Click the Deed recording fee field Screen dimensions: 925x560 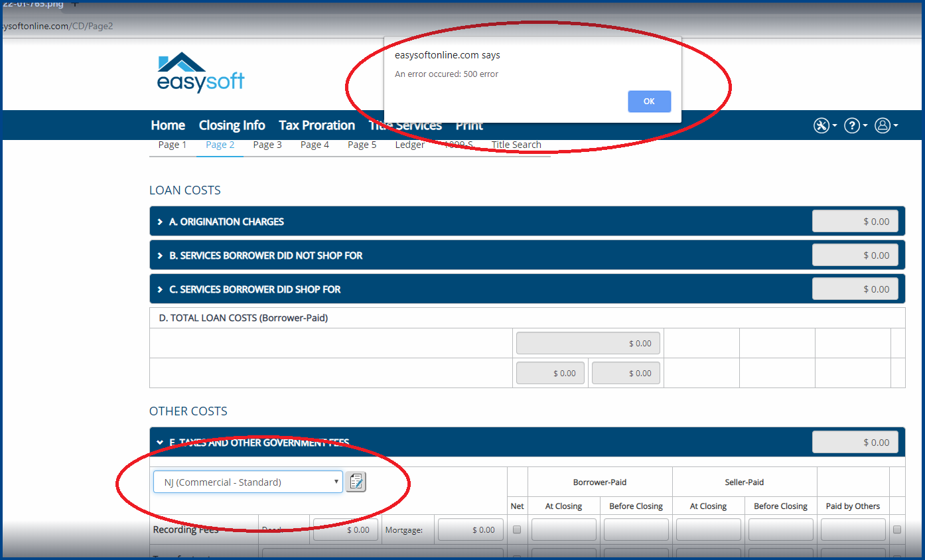coord(346,529)
